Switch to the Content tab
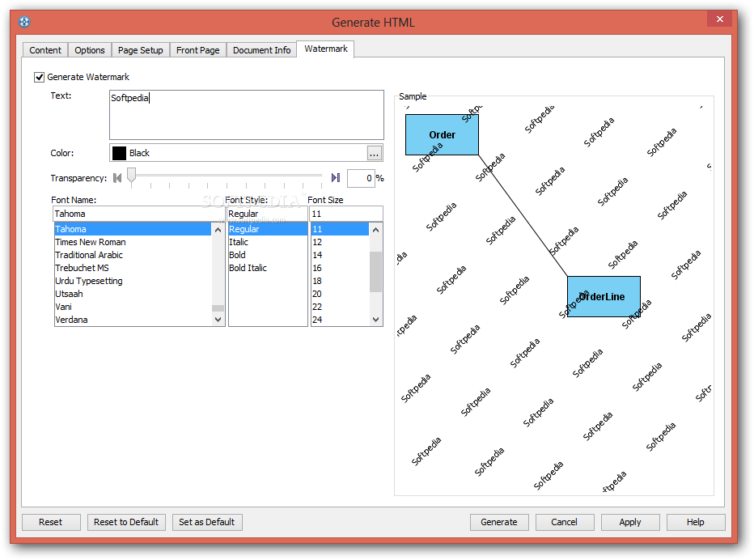754x560 pixels. pos(45,50)
